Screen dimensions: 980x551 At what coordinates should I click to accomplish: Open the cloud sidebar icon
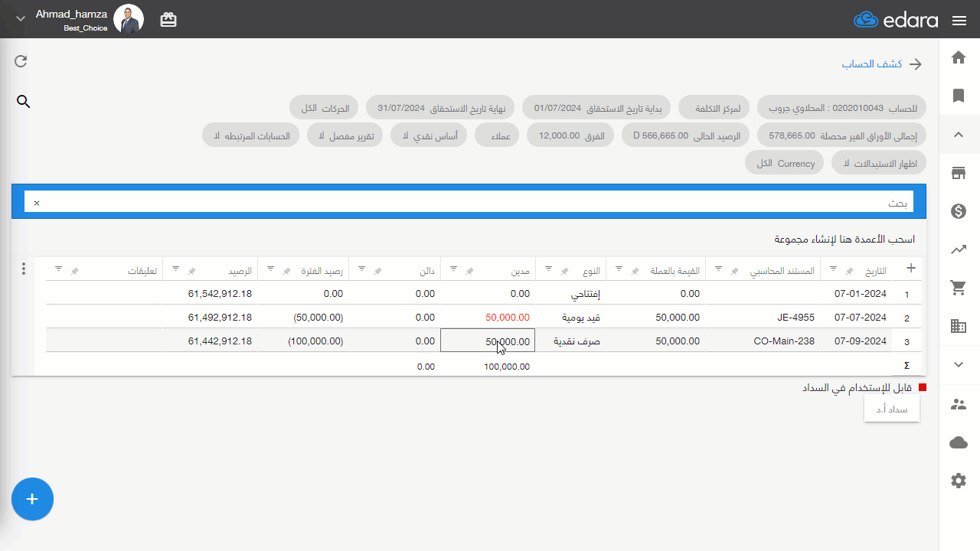(959, 442)
